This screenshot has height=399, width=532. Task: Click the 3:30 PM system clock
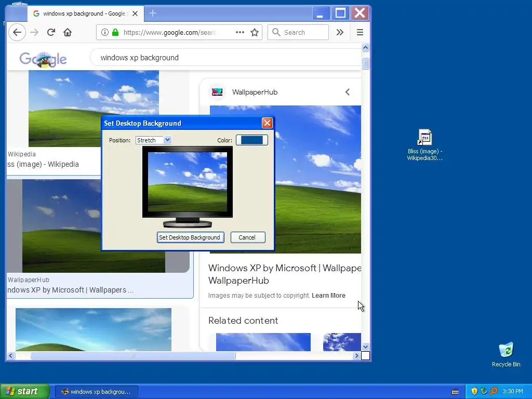[x=513, y=392]
